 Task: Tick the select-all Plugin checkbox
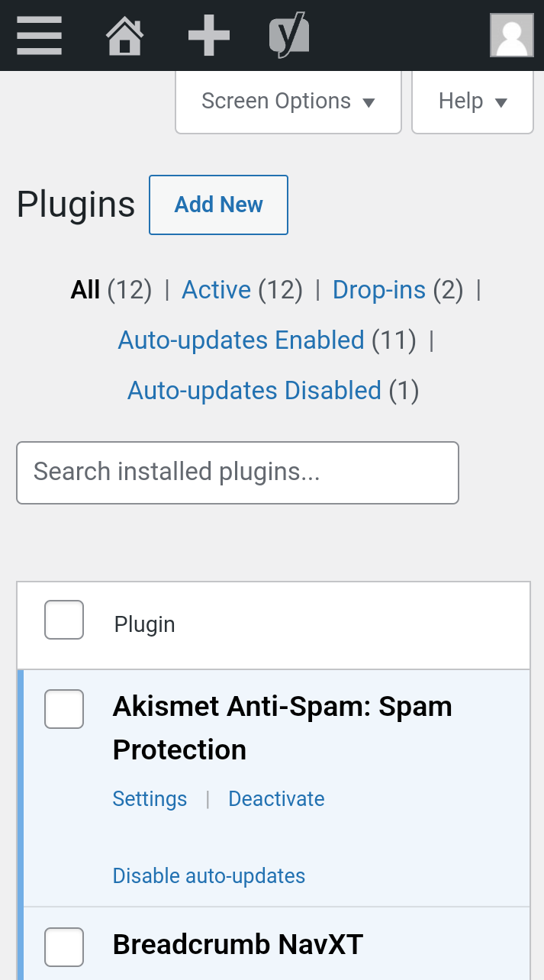[x=64, y=620]
